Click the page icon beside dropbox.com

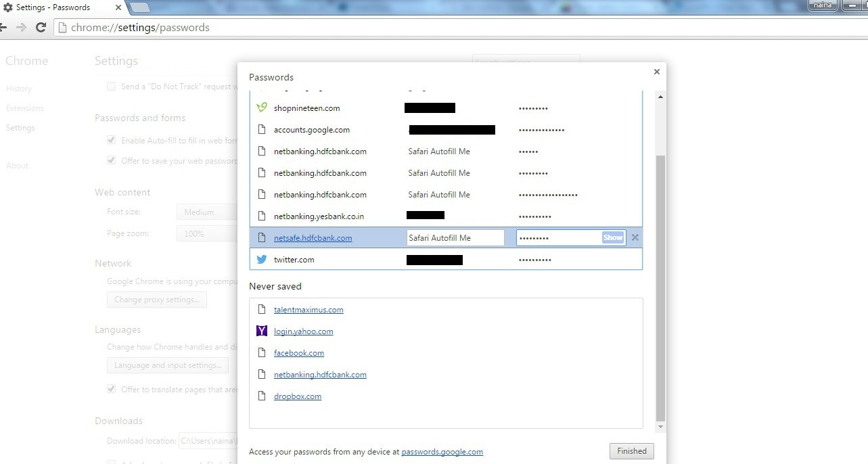pos(262,396)
